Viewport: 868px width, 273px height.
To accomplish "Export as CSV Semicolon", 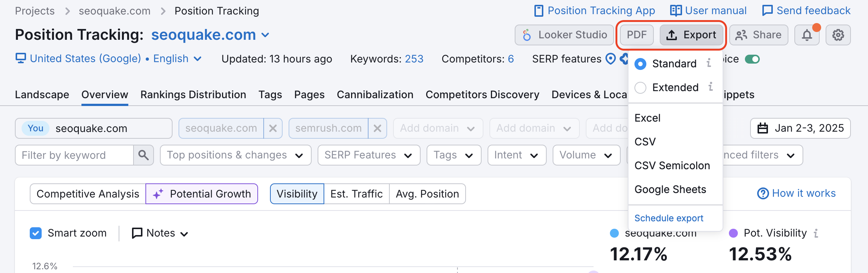I will coord(675,166).
